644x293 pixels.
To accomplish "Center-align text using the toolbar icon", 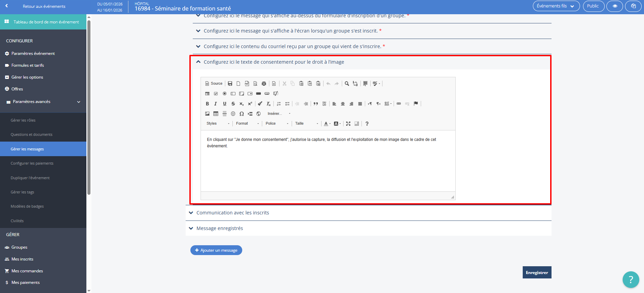I will pos(343,104).
